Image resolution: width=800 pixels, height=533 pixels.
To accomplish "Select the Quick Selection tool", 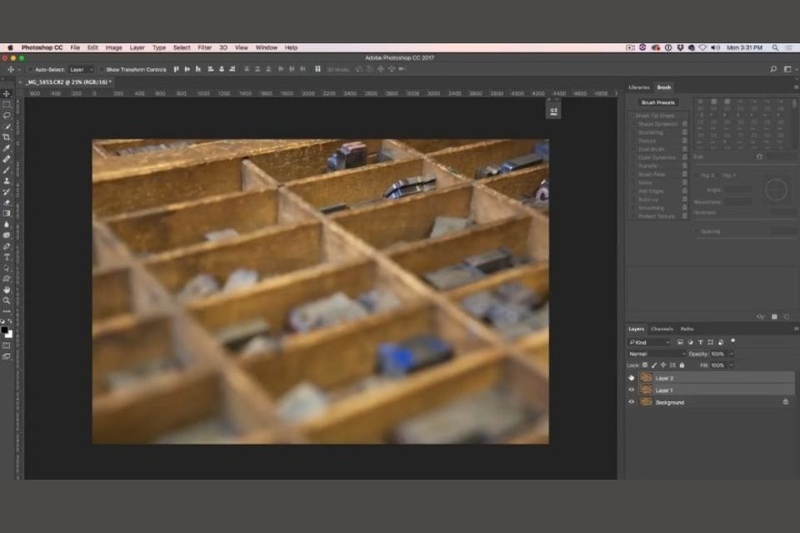I will pos(7,126).
